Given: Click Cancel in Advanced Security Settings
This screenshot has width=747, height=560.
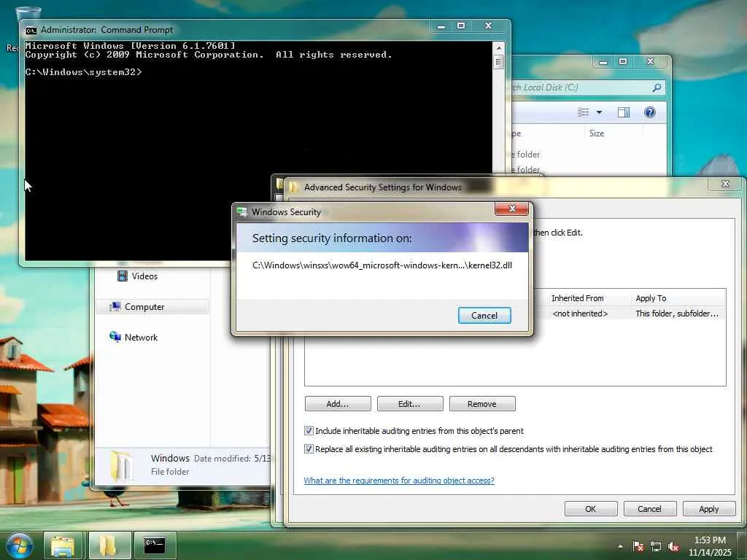Looking at the screenshot, I should click(x=649, y=508).
